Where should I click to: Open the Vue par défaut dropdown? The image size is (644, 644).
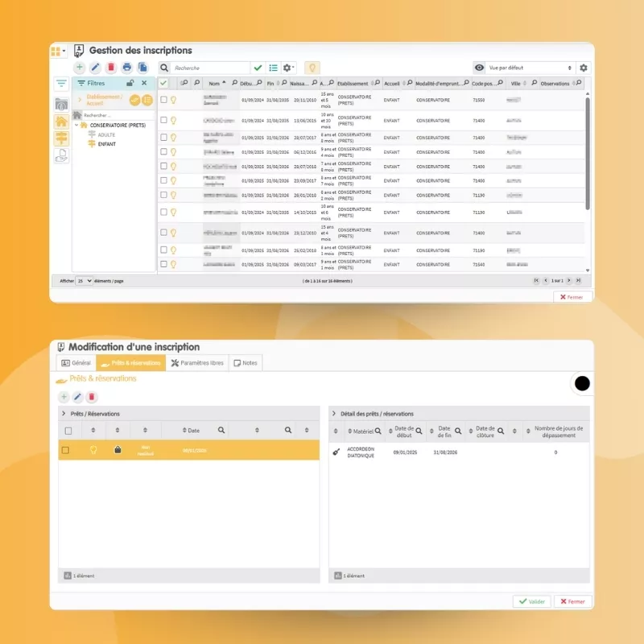point(529,68)
